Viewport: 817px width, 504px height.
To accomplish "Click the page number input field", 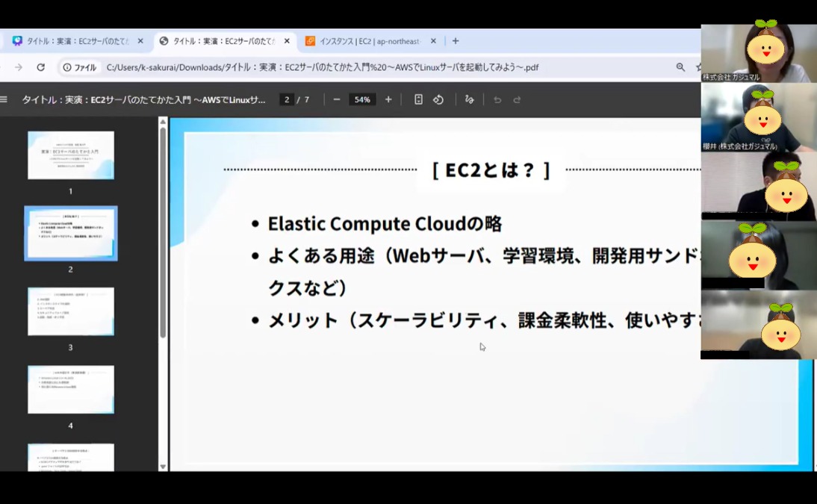I will click(287, 99).
